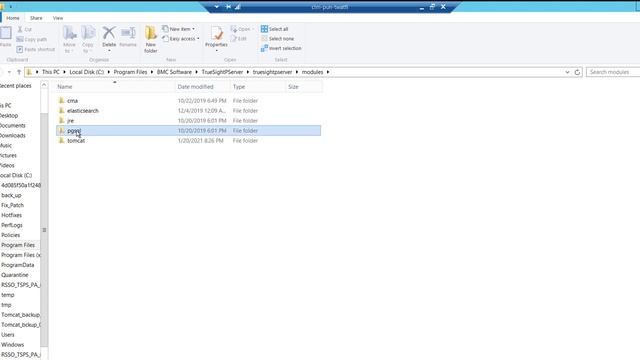The width and height of the screenshot is (640, 360).
Task: Open Program Files in navigation pane
Action: coord(18,245)
